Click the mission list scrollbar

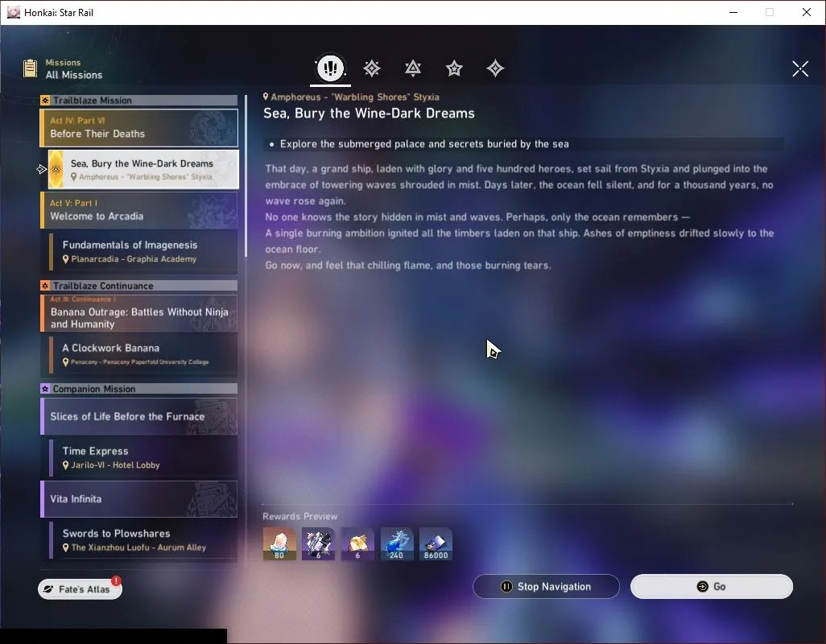(246, 175)
